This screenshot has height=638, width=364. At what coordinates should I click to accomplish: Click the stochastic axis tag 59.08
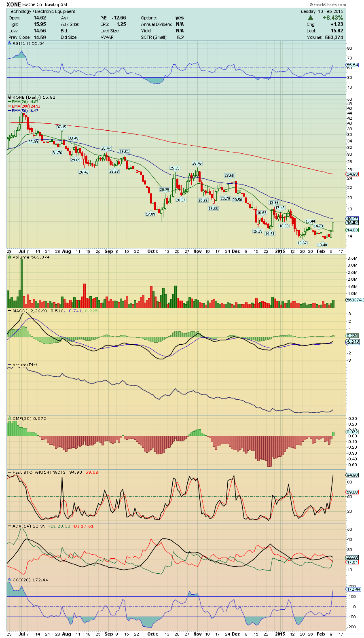coord(352,492)
